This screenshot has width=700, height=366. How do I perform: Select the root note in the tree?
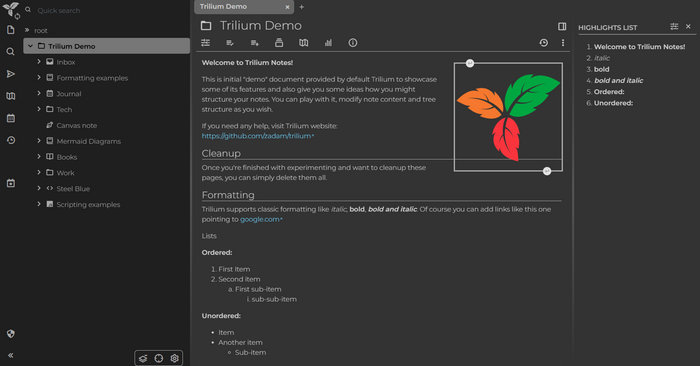point(41,31)
